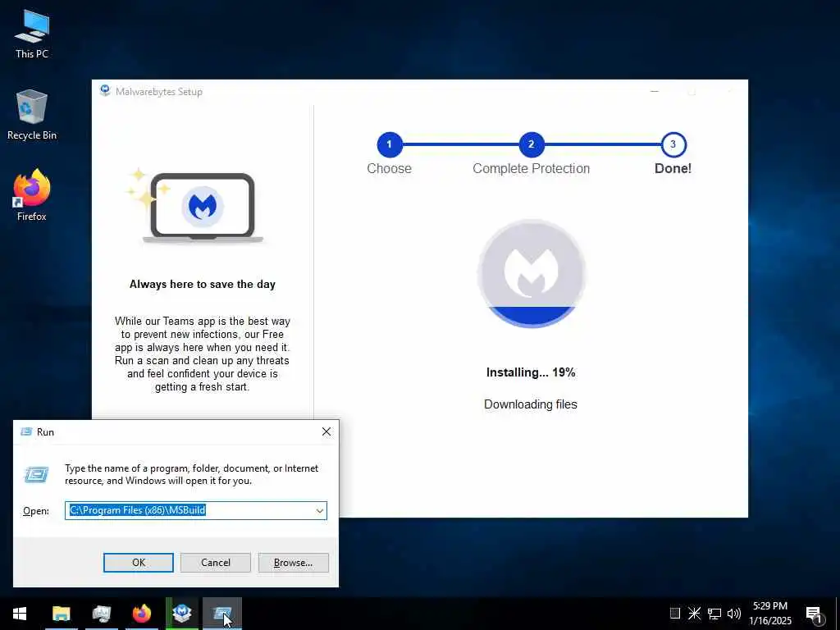Click the 'Always here to save the day' heading
Image resolution: width=840 pixels, height=630 pixels.
203,285
